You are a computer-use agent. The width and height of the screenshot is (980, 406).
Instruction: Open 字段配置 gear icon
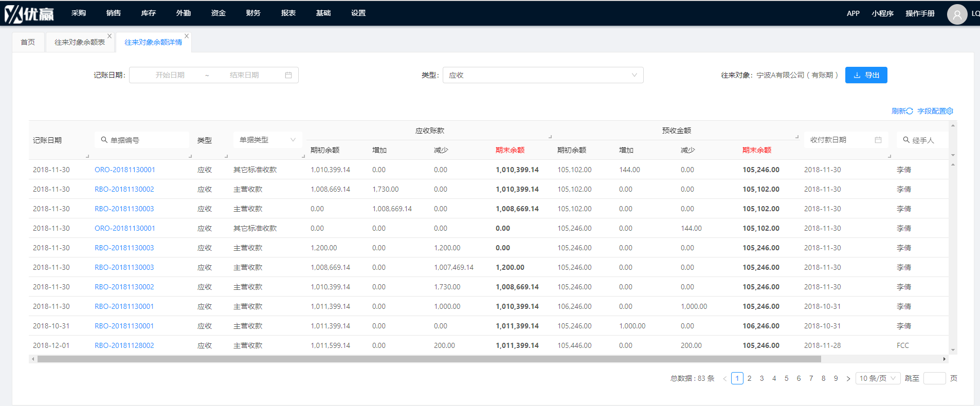pyautogui.click(x=950, y=111)
